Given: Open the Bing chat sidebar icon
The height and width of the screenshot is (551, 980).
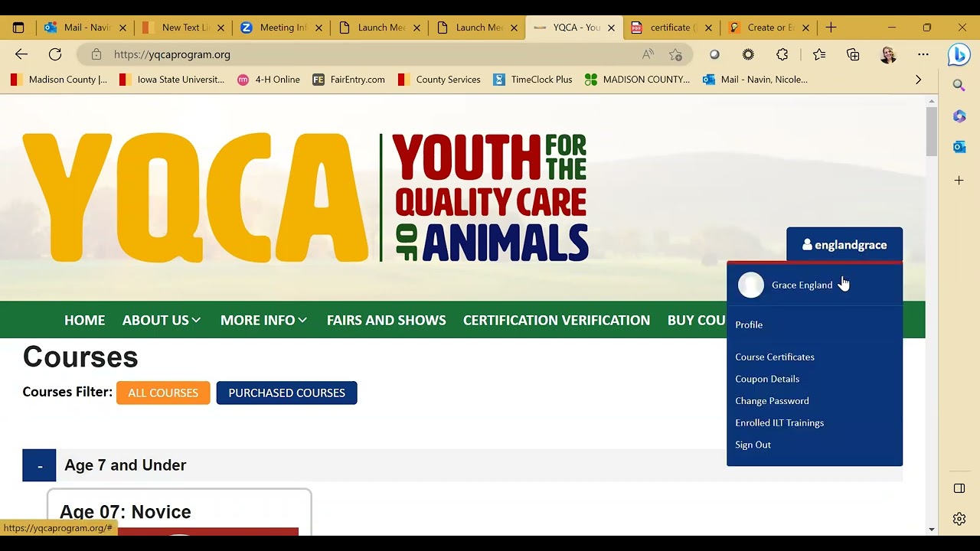Looking at the screenshot, I should point(959,54).
